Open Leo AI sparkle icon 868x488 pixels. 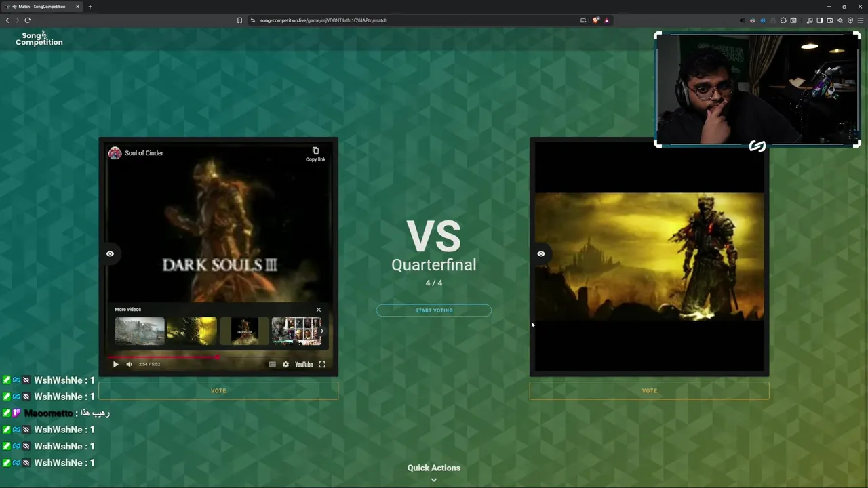(x=840, y=20)
